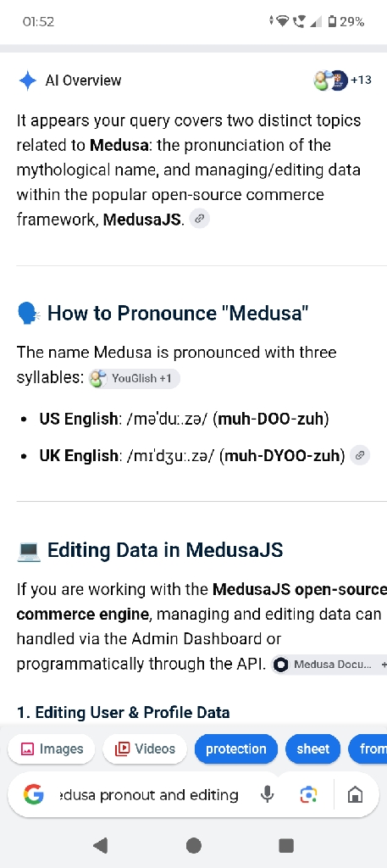Open the Medusa Docu... source chip
387x868 pixels.
(329, 665)
